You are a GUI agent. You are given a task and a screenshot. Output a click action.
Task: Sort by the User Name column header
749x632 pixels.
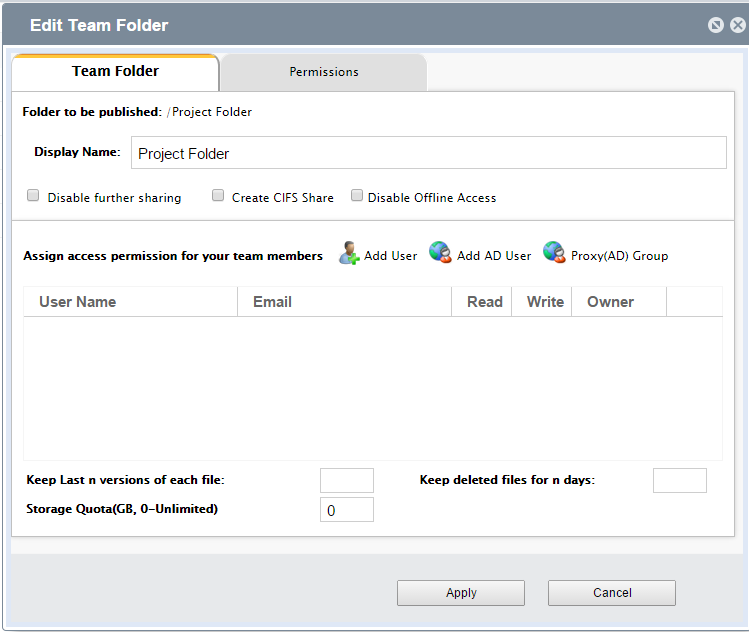pyautogui.click(x=78, y=302)
